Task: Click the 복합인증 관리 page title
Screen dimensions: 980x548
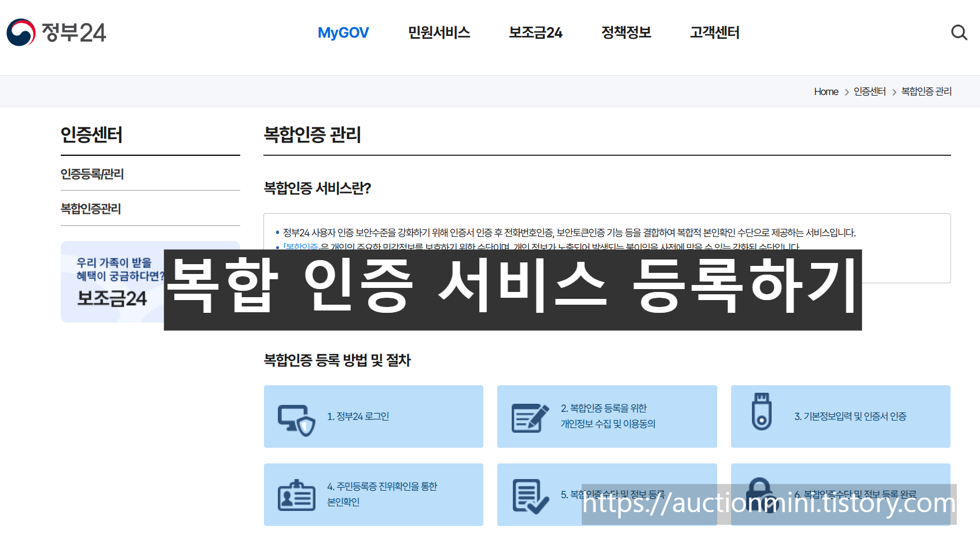Action: coord(312,135)
